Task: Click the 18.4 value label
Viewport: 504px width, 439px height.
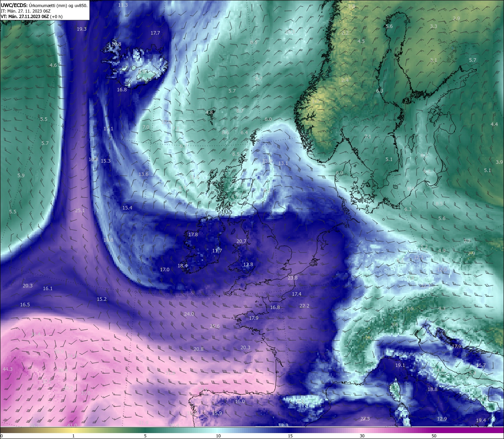Action: pyautogui.click(x=182, y=266)
